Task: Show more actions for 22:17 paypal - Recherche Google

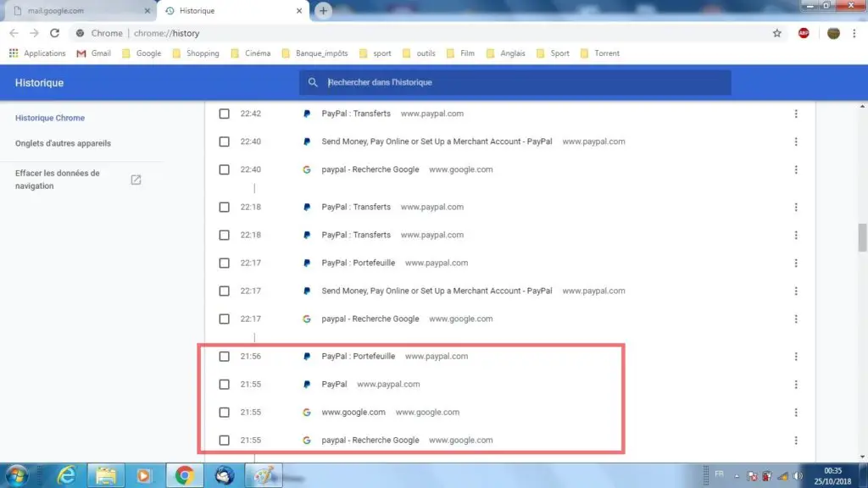Action: (796, 319)
